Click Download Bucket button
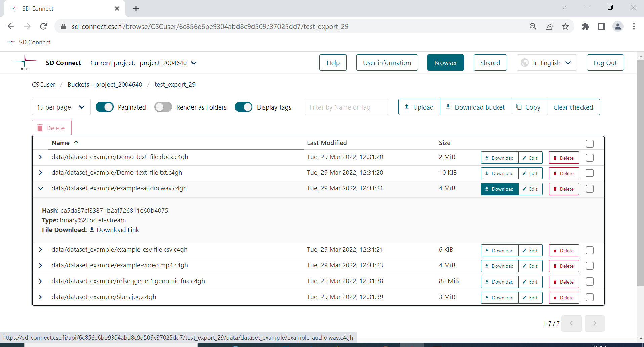This screenshot has height=347, width=644. tap(476, 107)
